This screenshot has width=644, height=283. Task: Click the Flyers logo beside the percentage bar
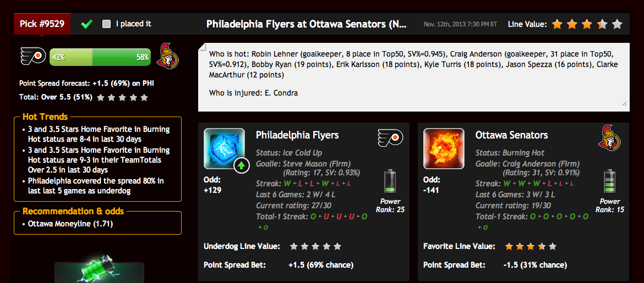click(33, 57)
